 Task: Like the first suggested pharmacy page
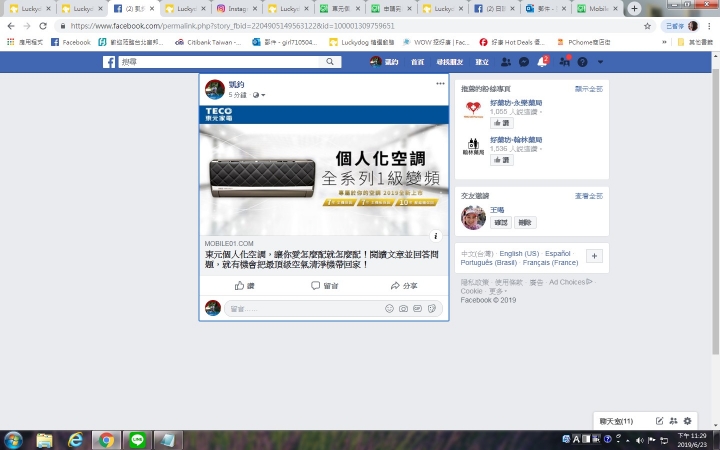(501, 123)
